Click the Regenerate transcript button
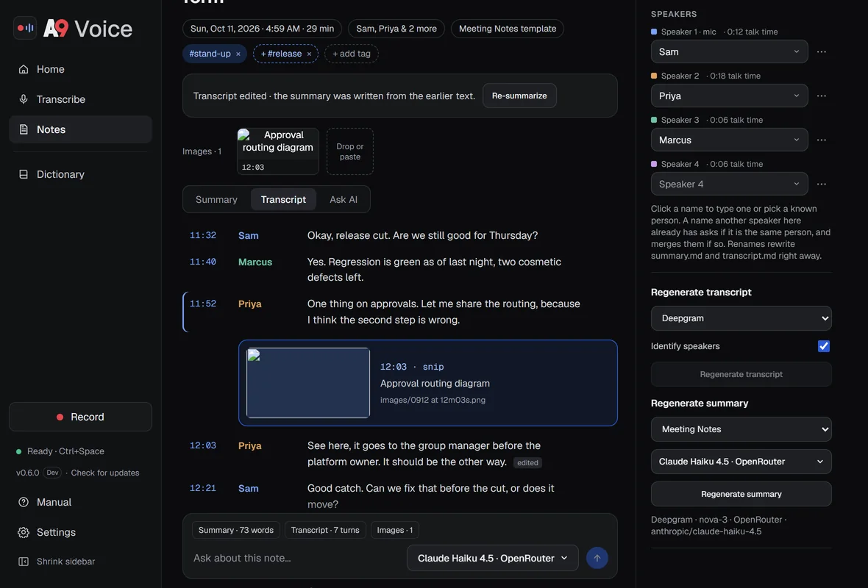The image size is (868, 588). 741,375
